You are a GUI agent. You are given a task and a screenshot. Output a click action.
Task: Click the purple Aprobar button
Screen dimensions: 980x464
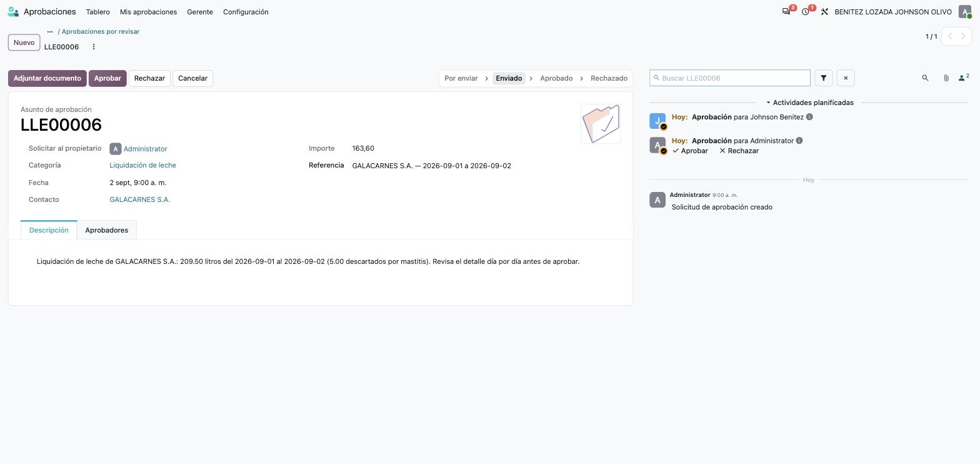[x=107, y=78]
